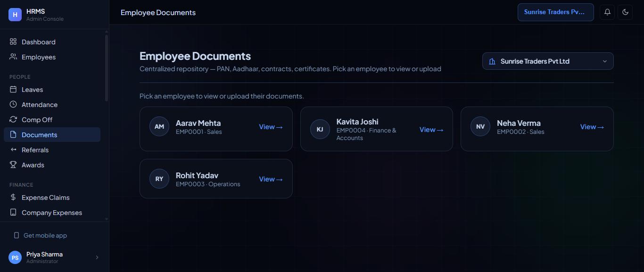Click the Employees people icon
The height and width of the screenshot is (272, 644).
coord(13,57)
